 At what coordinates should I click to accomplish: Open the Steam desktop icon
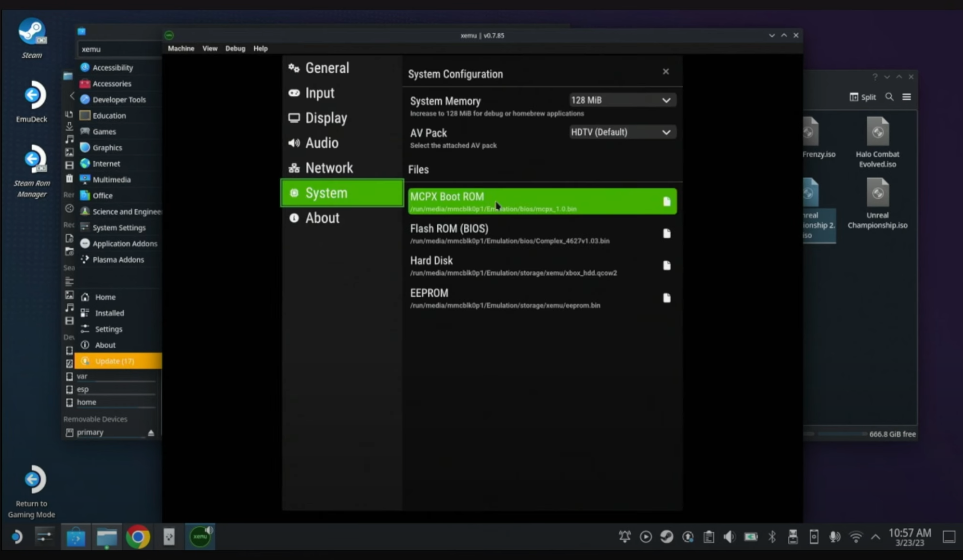coord(32,38)
